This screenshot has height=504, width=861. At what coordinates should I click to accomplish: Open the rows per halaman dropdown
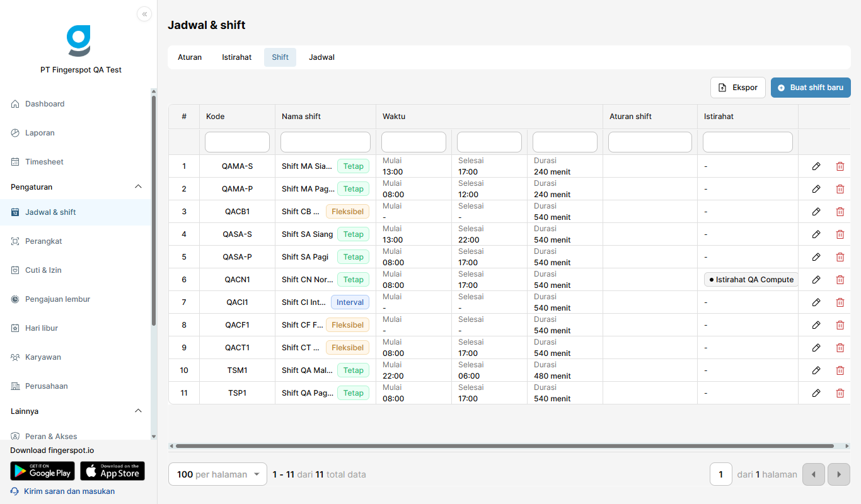(218, 474)
